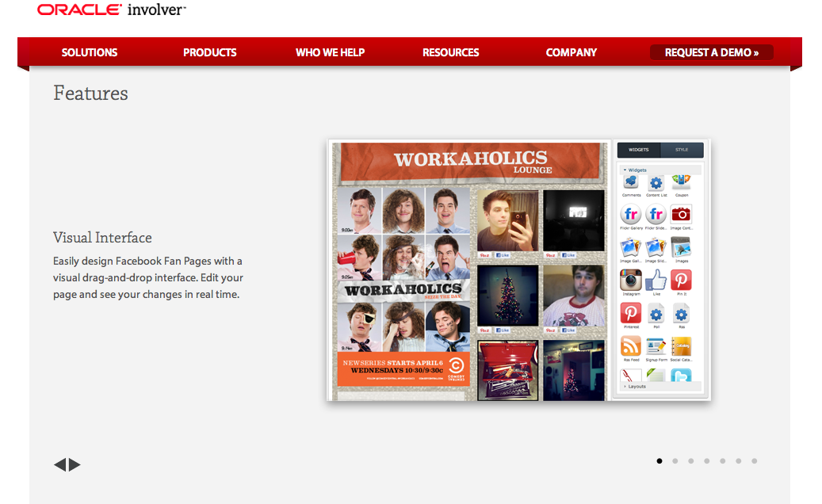The image size is (822, 504).
Task: Jump to the sixth carousel dot
Action: point(739,461)
